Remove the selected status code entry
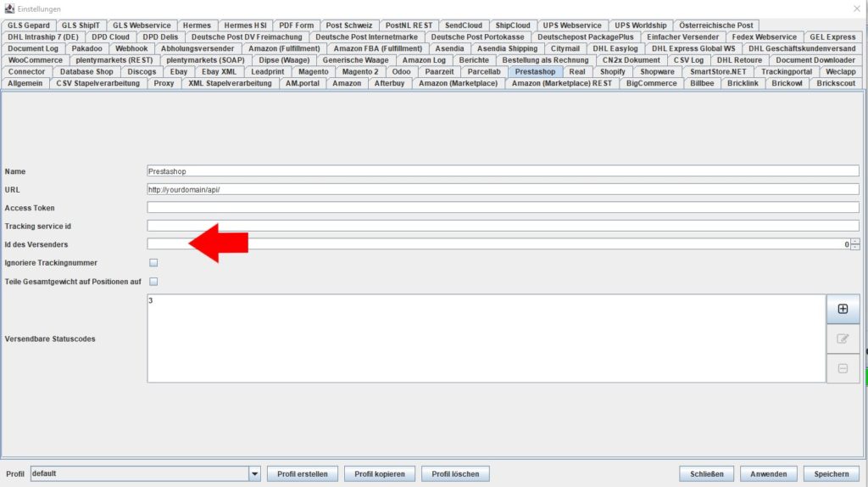The width and height of the screenshot is (868, 487). pos(843,368)
